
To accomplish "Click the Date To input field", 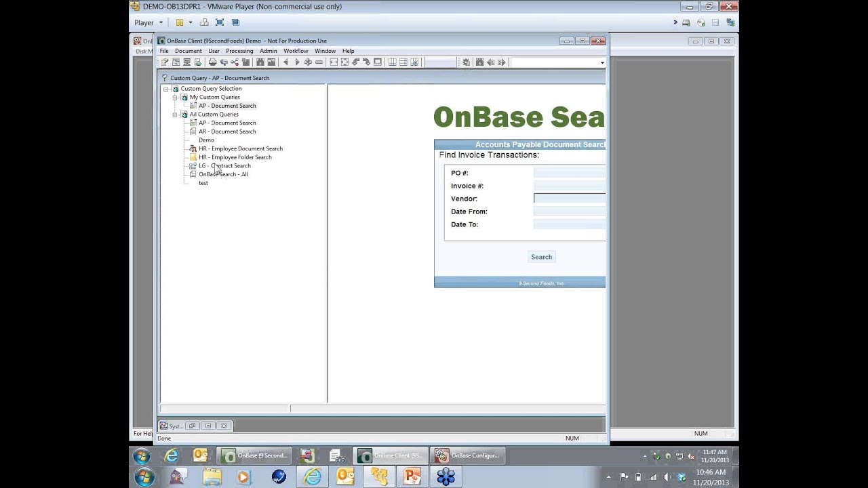I will (x=570, y=224).
